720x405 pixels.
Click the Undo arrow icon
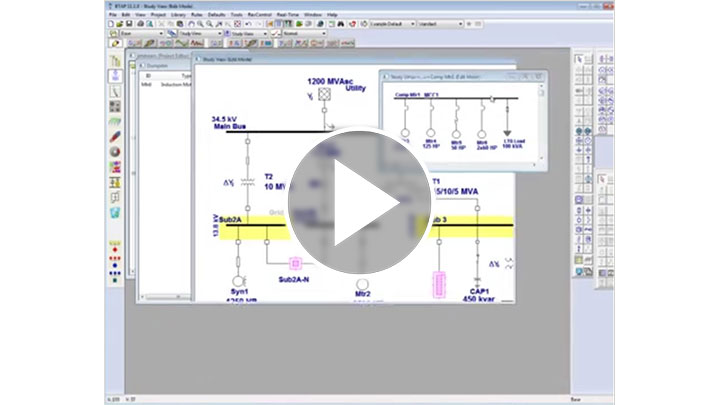point(248,24)
